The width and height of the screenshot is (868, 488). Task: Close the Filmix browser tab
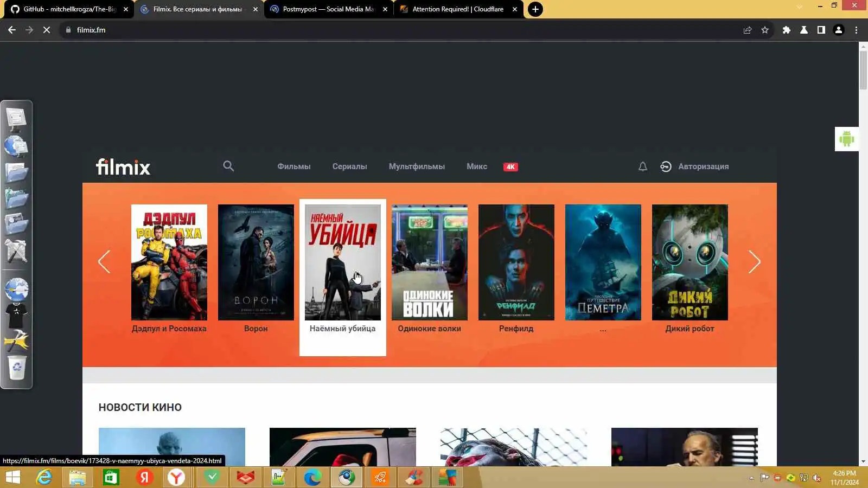256,9
